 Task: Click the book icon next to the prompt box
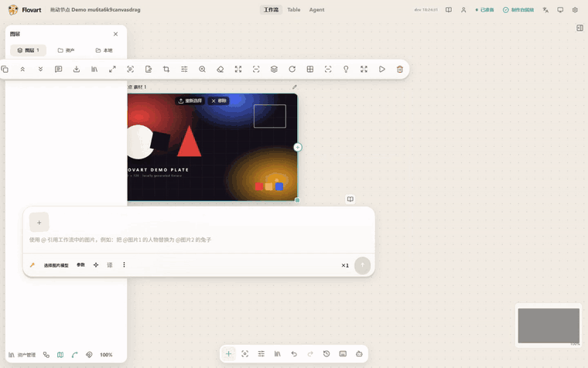click(350, 199)
